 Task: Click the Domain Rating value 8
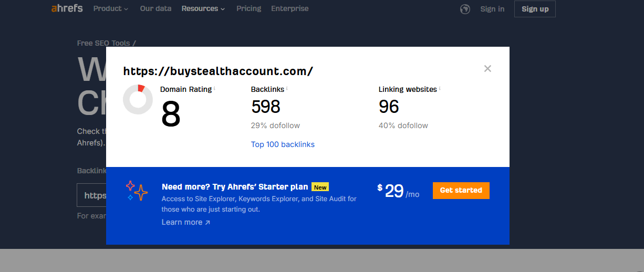click(171, 114)
